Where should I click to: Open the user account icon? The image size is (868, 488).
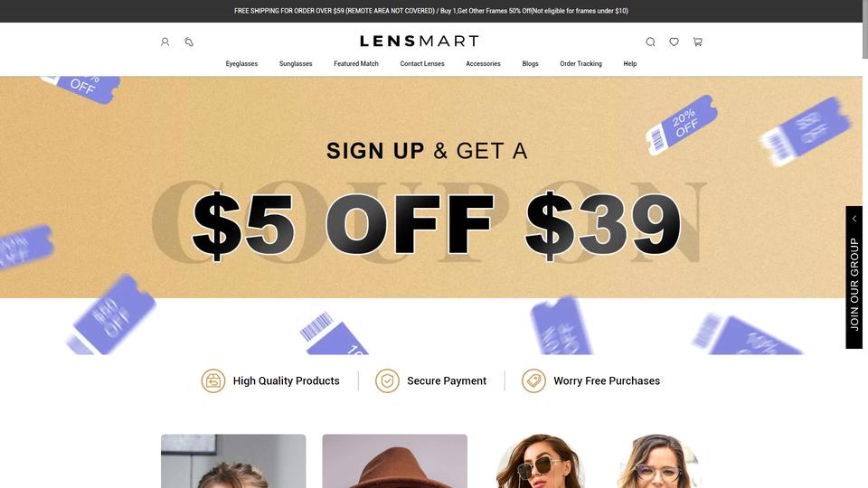[x=165, y=42]
